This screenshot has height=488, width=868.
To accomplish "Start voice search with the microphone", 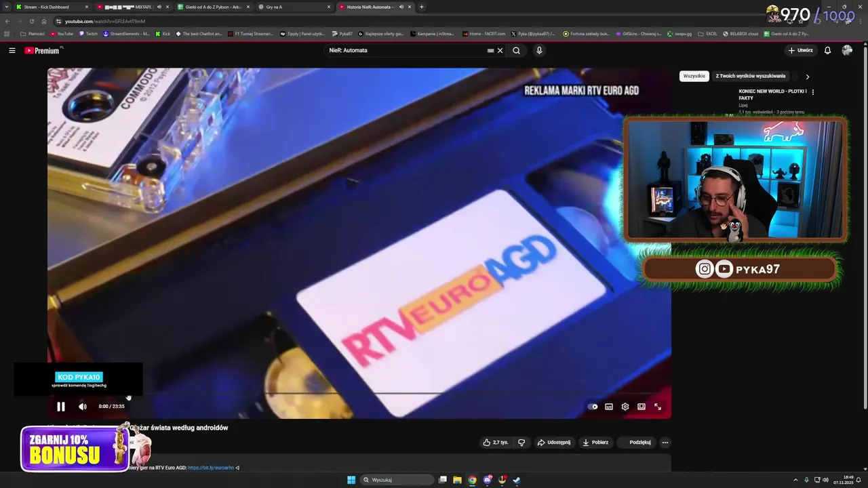I will pos(539,50).
